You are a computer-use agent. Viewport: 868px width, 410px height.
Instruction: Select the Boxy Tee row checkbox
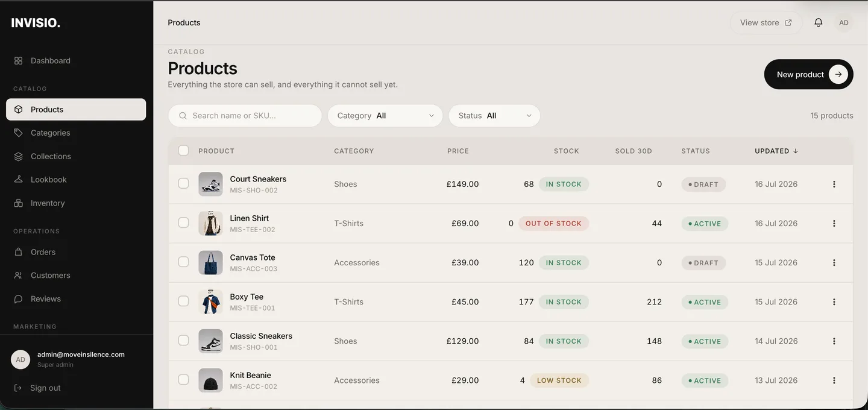[x=184, y=301]
